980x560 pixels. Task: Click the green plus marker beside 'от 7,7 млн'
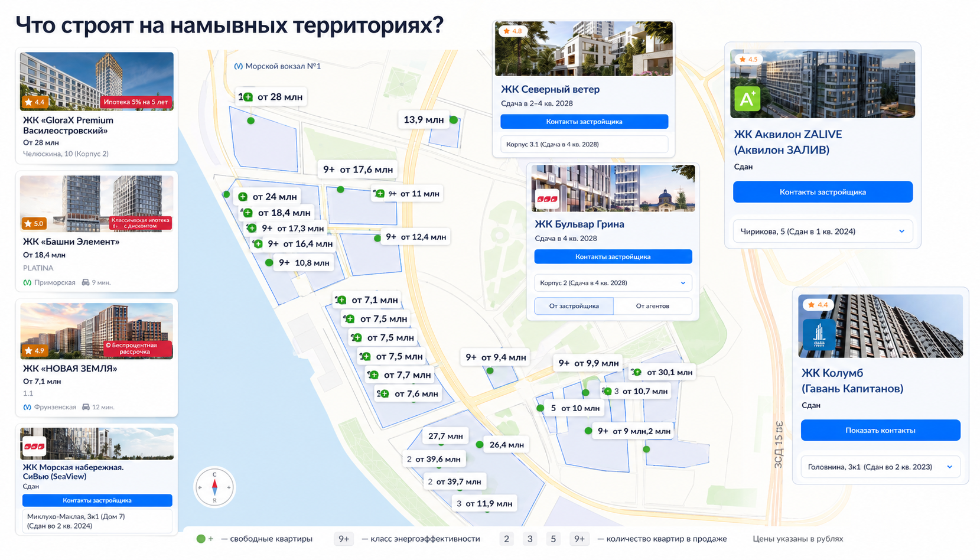click(373, 375)
